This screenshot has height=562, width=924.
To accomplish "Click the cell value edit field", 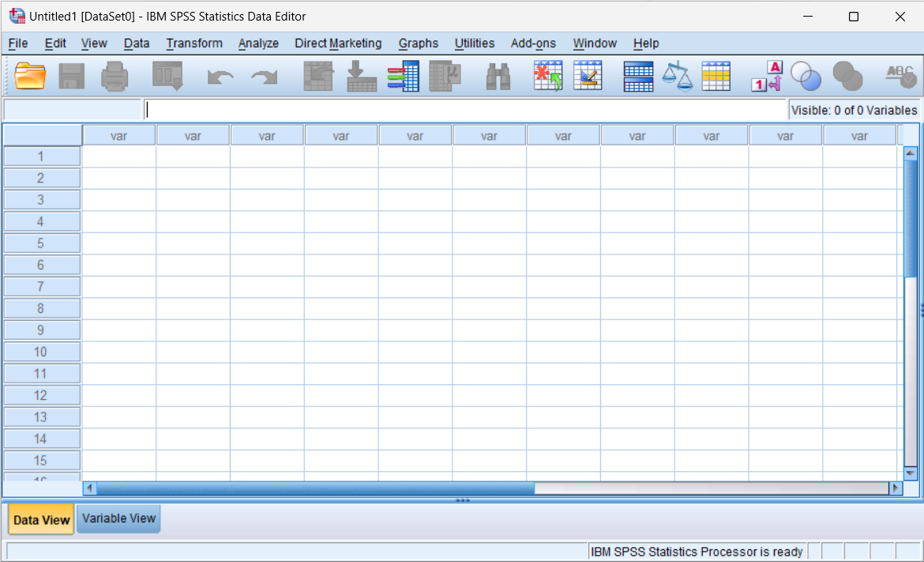I will pos(464,110).
